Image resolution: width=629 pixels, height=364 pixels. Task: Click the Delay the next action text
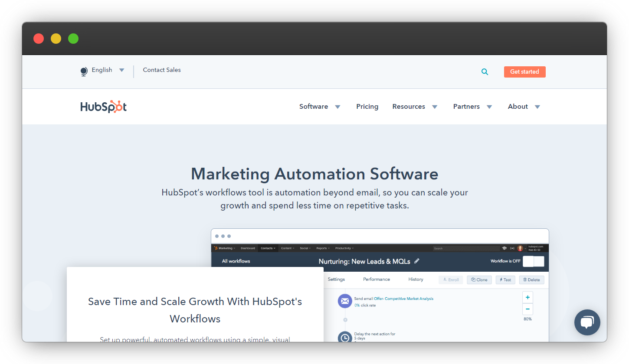[375, 334]
